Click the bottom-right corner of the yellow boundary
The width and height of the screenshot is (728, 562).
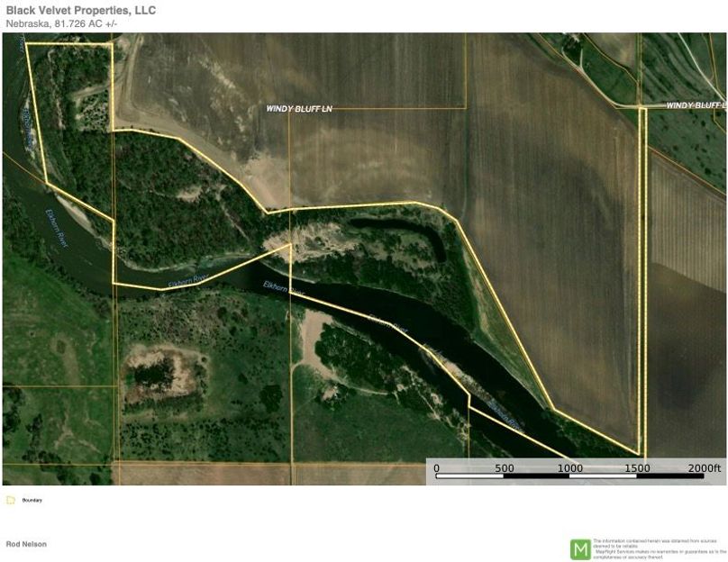coord(641,455)
